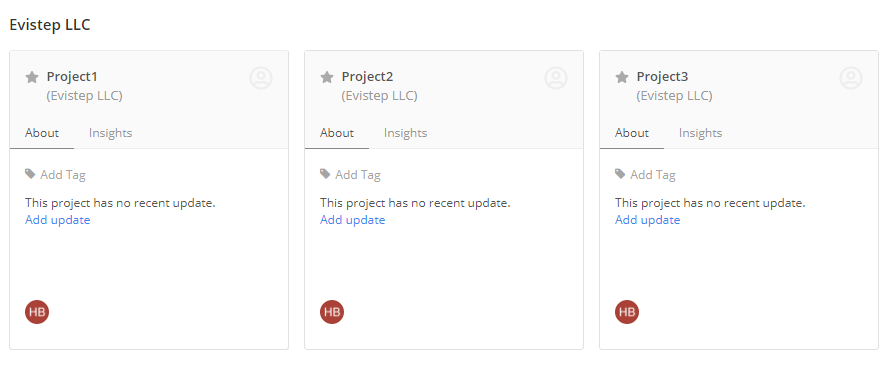Toggle the favorite star on Project3
The width and height of the screenshot is (889, 369).
pos(622,77)
